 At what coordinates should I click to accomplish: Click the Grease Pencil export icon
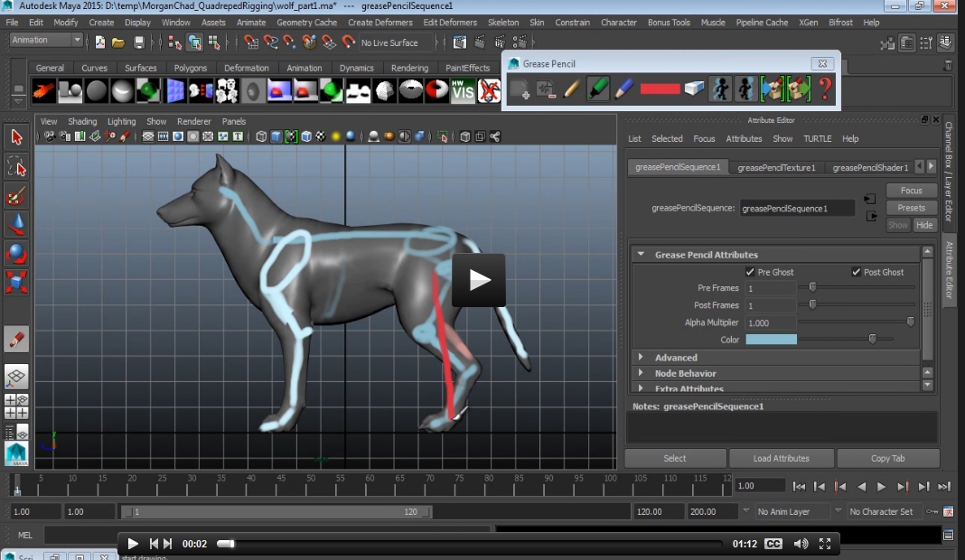(798, 89)
